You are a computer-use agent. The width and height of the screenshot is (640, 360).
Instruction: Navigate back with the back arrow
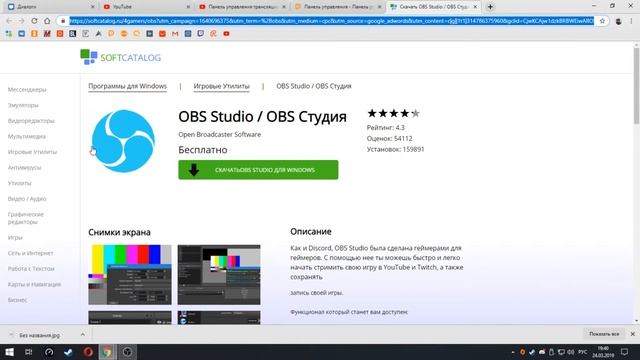click(9, 21)
